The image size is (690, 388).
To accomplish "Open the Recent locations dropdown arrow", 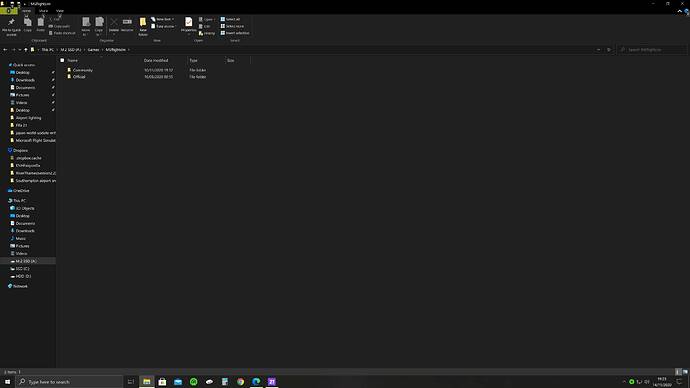I will [x=20, y=50].
